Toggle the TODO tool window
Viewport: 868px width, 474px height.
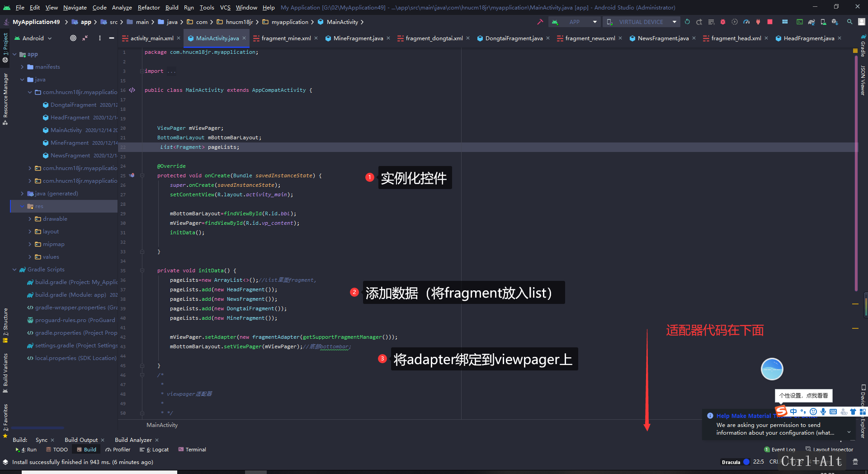57,450
